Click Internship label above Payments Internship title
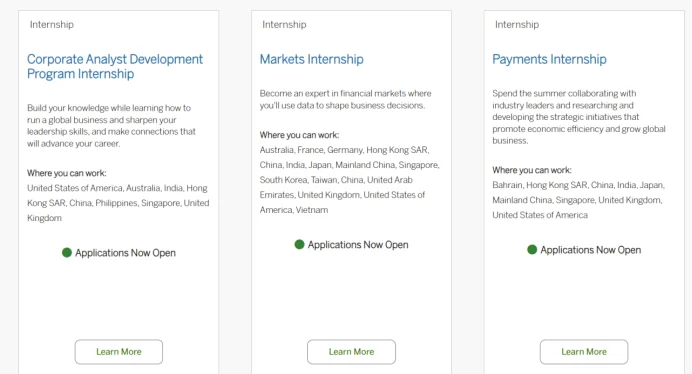Viewport: 692px width, 374px height. (517, 25)
